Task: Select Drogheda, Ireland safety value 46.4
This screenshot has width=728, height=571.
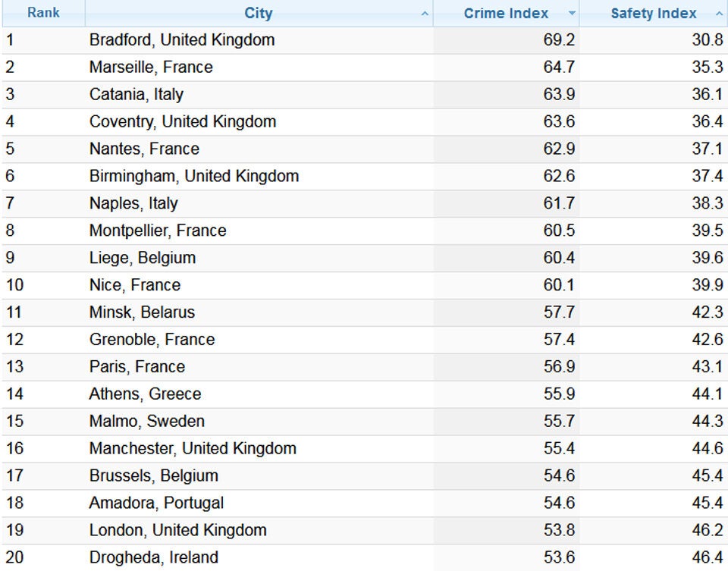Action: coord(707,557)
